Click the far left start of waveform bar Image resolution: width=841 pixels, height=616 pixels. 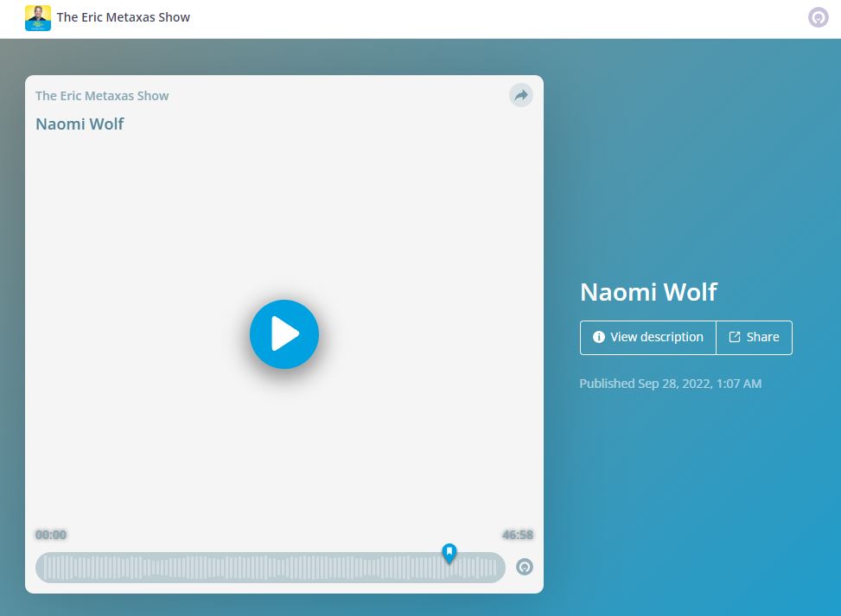click(x=43, y=568)
